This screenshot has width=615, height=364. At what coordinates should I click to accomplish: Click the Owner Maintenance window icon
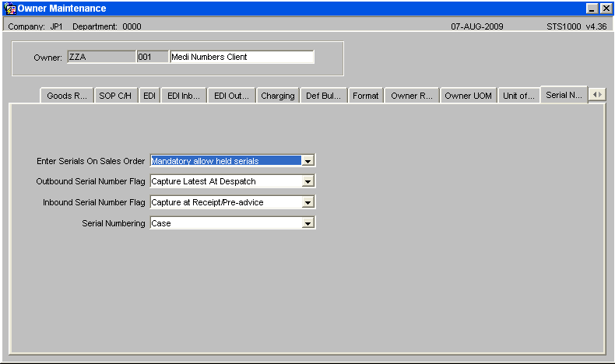10,9
